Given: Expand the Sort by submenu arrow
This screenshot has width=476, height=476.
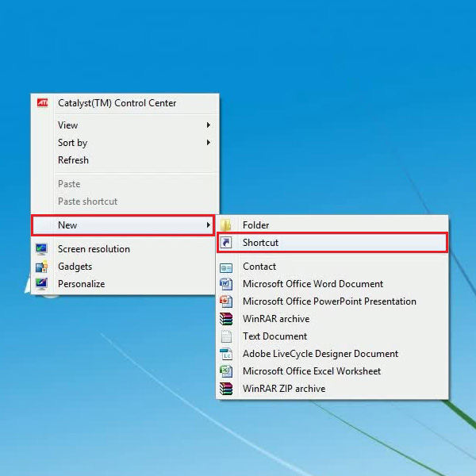Looking at the screenshot, I should tap(208, 142).
